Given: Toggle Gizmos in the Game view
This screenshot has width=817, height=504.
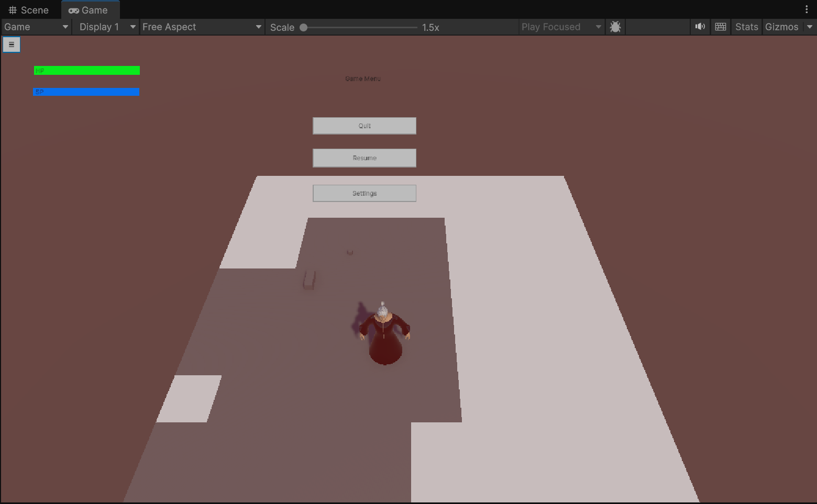Looking at the screenshot, I should tap(781, 27).
